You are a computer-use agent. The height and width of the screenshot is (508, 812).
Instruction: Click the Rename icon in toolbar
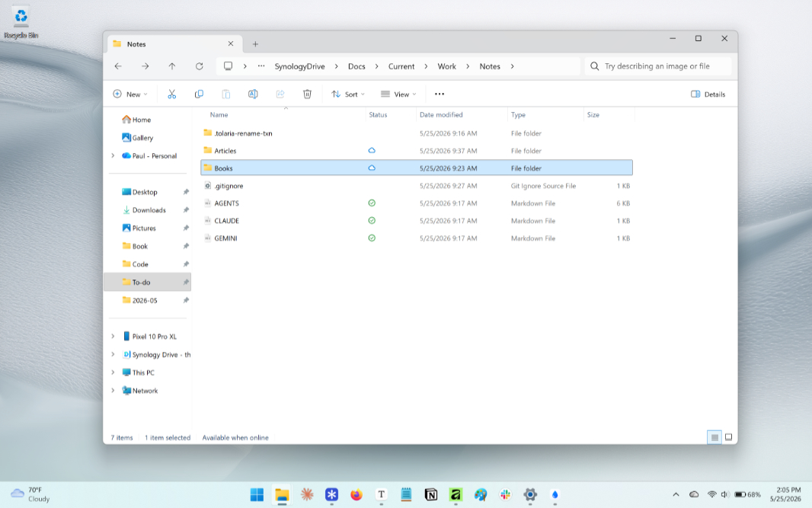click(253, 94)
